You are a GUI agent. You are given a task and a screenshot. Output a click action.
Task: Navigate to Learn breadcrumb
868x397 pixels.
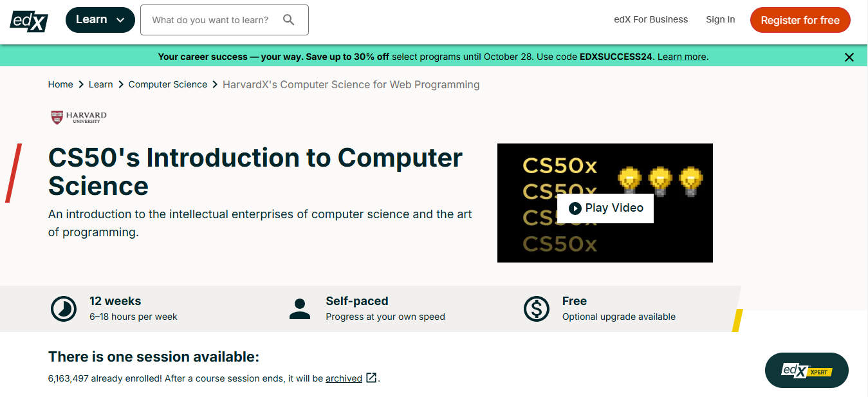point(100,84)
